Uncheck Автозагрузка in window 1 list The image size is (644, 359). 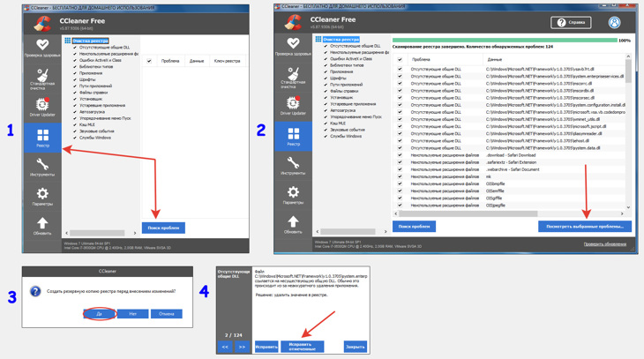[75, 112]
